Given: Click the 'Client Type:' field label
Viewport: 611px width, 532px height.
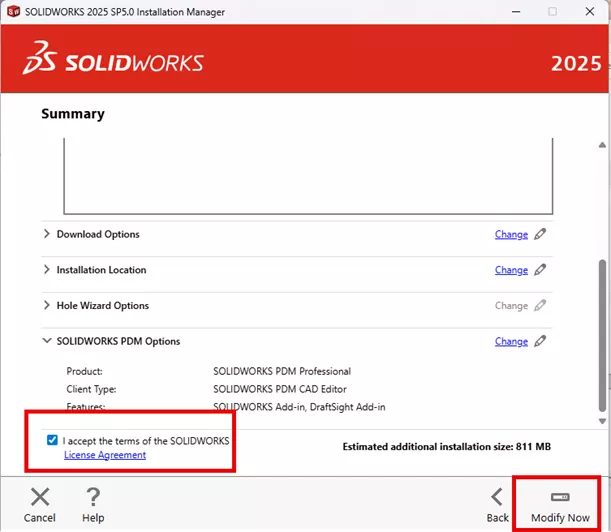Looking at the screenshot, I should 91,389.
